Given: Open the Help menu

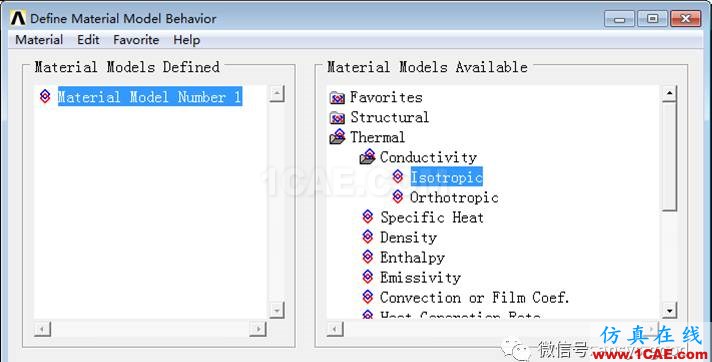Looking at the screenshot, I should [187, 40].
